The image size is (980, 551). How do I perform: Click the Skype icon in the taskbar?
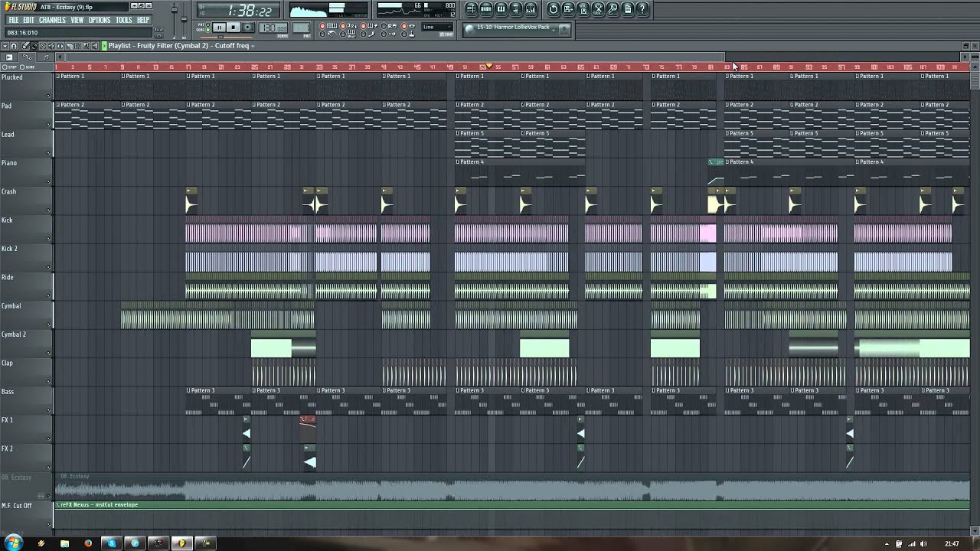[x=112, y=543]
